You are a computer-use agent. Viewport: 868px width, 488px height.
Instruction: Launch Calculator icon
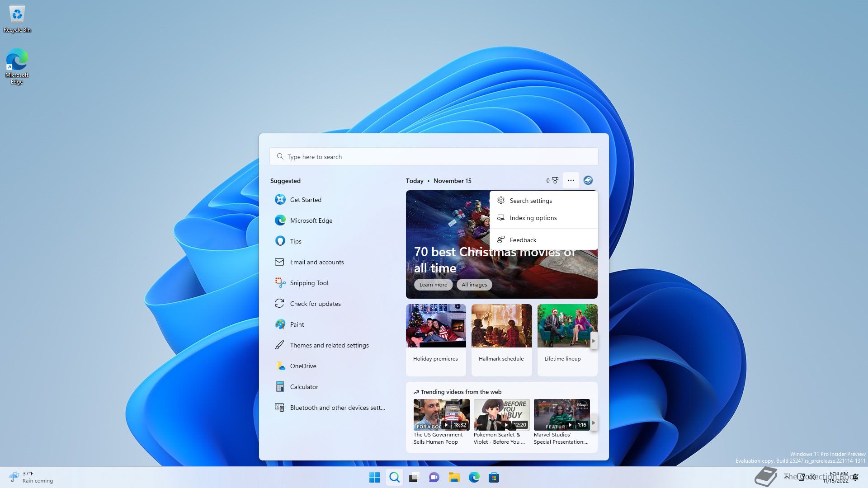[x=280, y=387]
